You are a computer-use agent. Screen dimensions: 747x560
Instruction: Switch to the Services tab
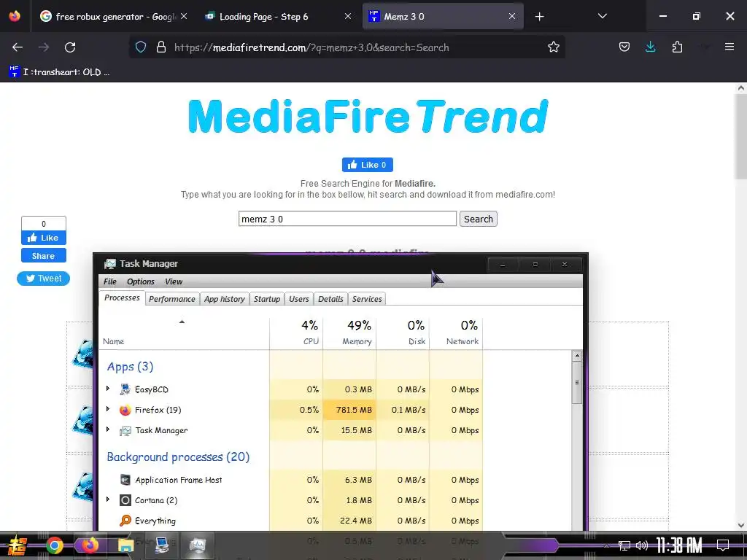367,299
